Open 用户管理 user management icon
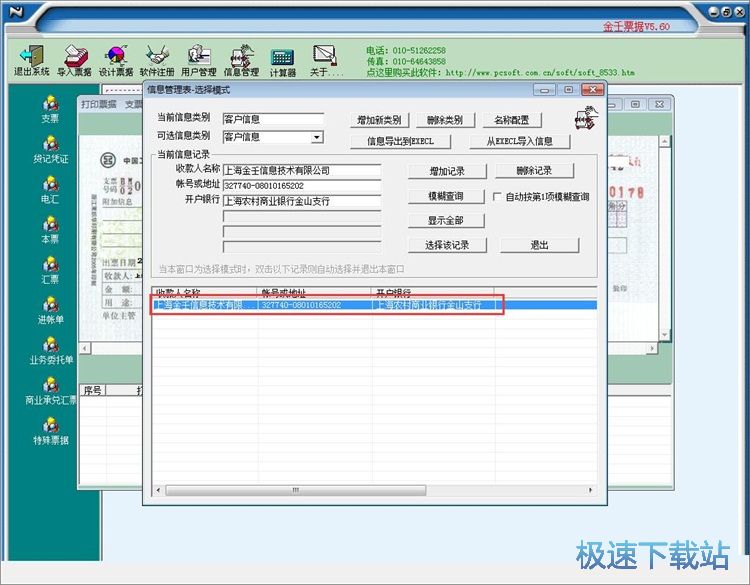Image resolution: width=750 pixels, height=585 pixels. pyautogui.click(x=199, y=61)
